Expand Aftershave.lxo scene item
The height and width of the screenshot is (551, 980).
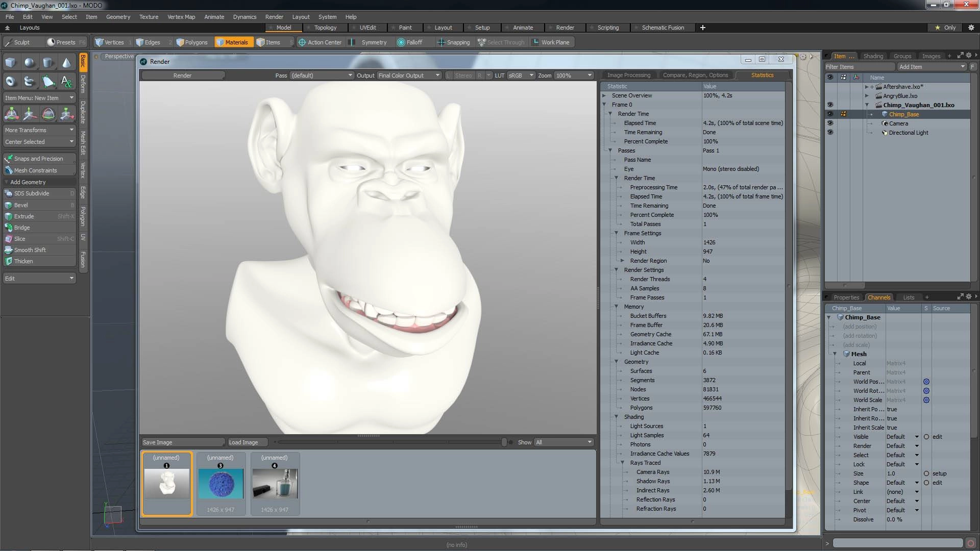(867, 87)
